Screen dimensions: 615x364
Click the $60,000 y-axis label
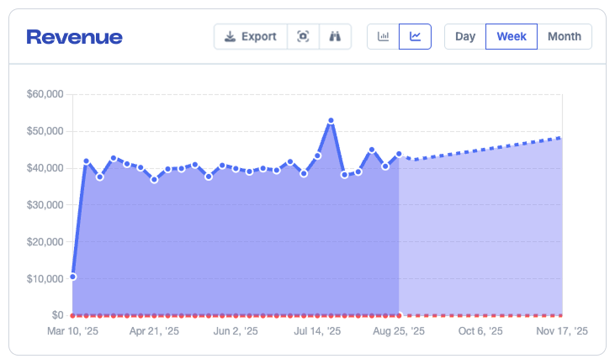[x=45, y=94]
